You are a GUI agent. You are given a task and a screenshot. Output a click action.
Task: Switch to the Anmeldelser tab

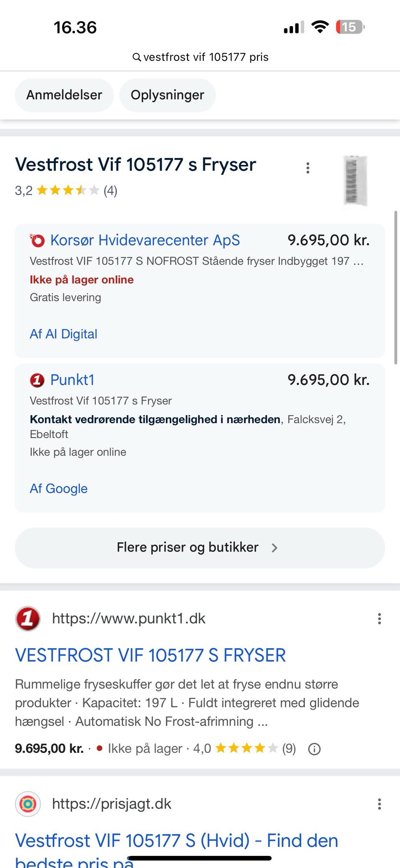(x=64, y=95)
